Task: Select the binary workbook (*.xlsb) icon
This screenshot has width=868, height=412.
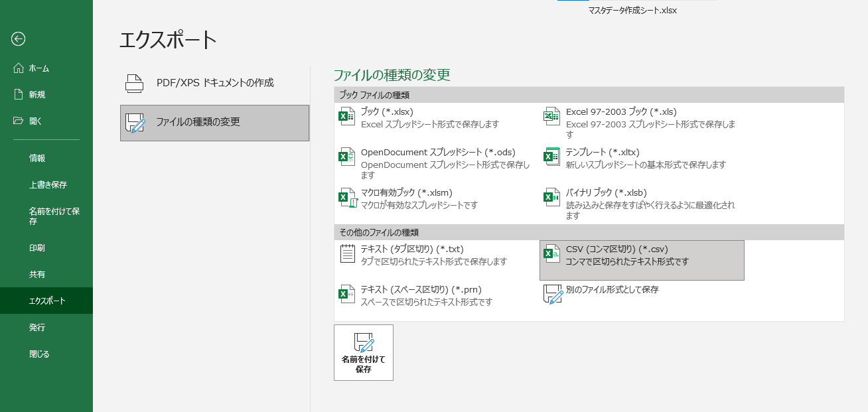Action: (552, 198)
